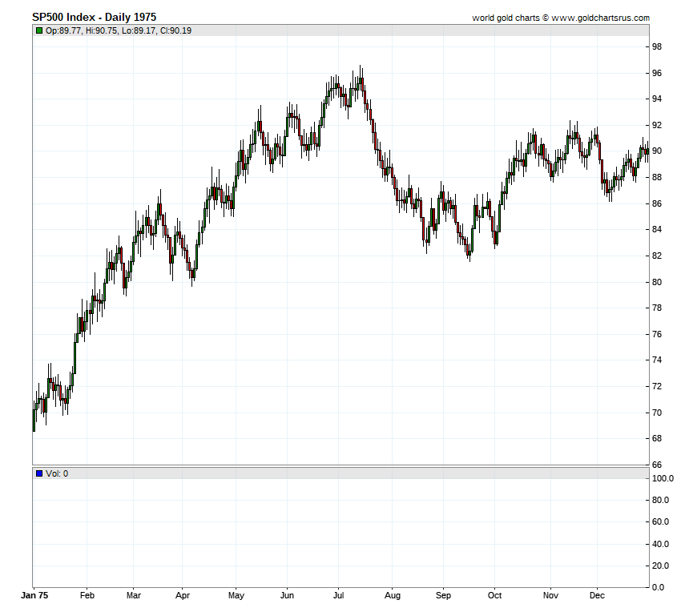Click the 0.0 volume axis label

(659, 587)
